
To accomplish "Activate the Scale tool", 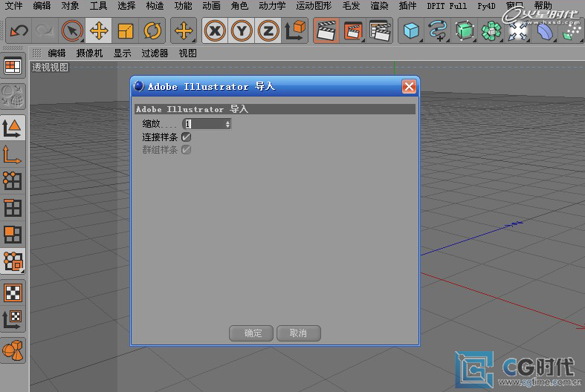I will 126,30.
